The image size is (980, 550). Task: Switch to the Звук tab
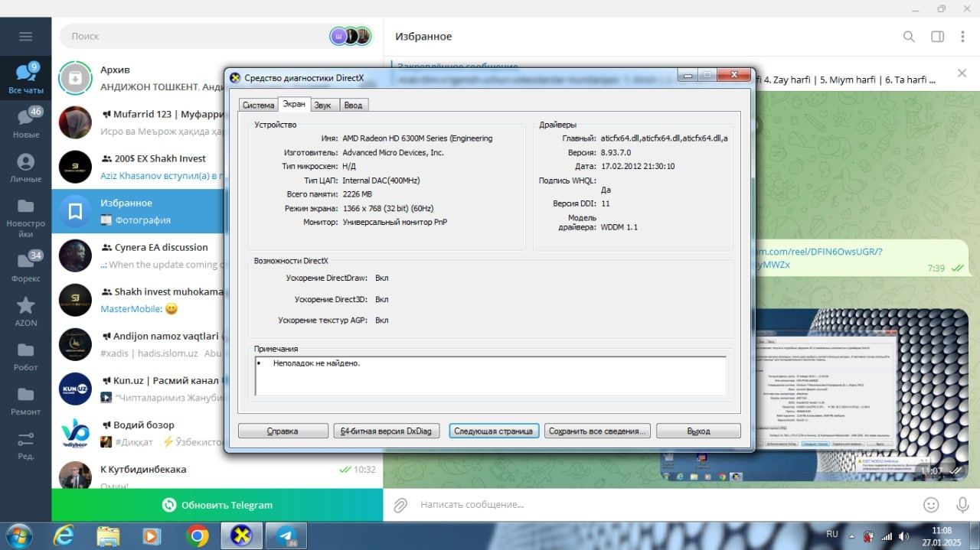(322, 105)
